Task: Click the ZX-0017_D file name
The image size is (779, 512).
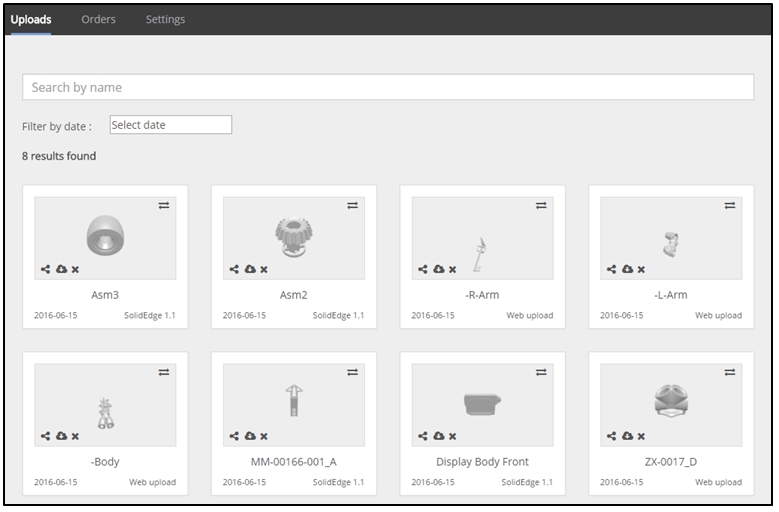Action: [x=671, y=462]
